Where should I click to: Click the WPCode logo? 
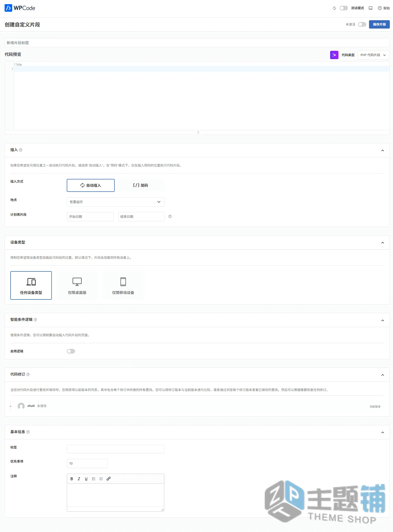(x=20, y=8)
